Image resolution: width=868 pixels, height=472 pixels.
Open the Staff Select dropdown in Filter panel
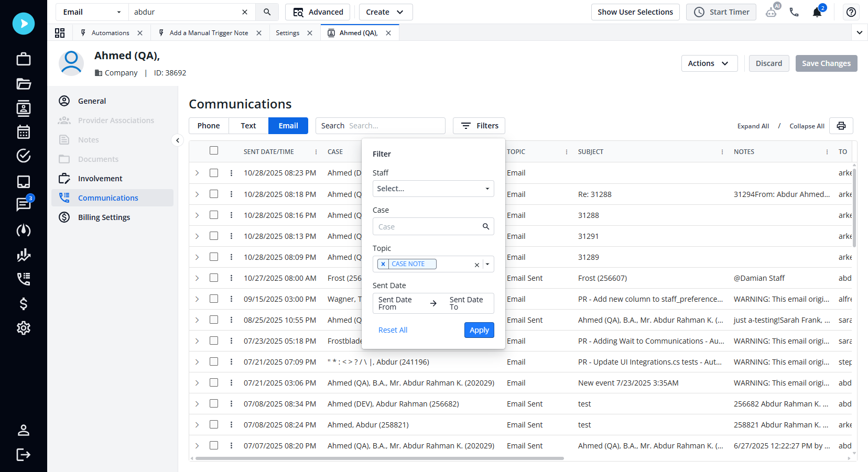[x=433, y=189]
